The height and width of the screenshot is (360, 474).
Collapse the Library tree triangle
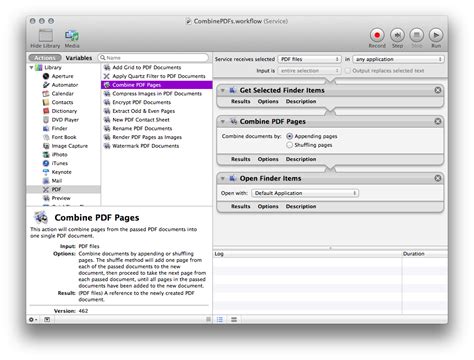[31, 67]
